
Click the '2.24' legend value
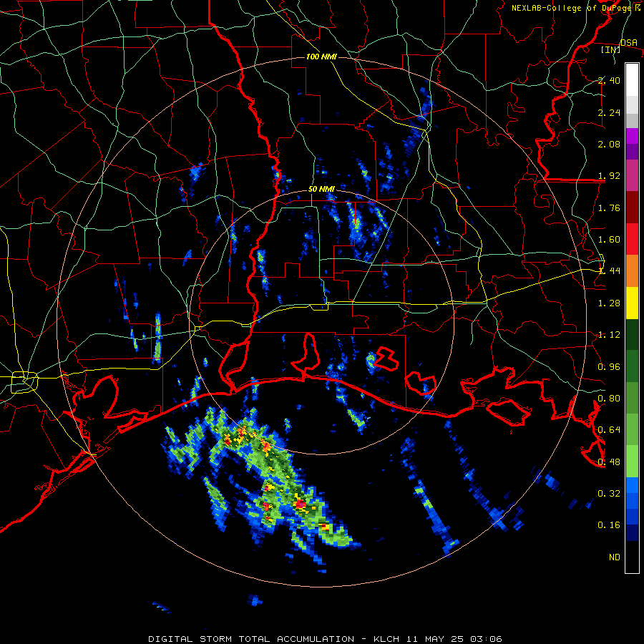[609, 112]
